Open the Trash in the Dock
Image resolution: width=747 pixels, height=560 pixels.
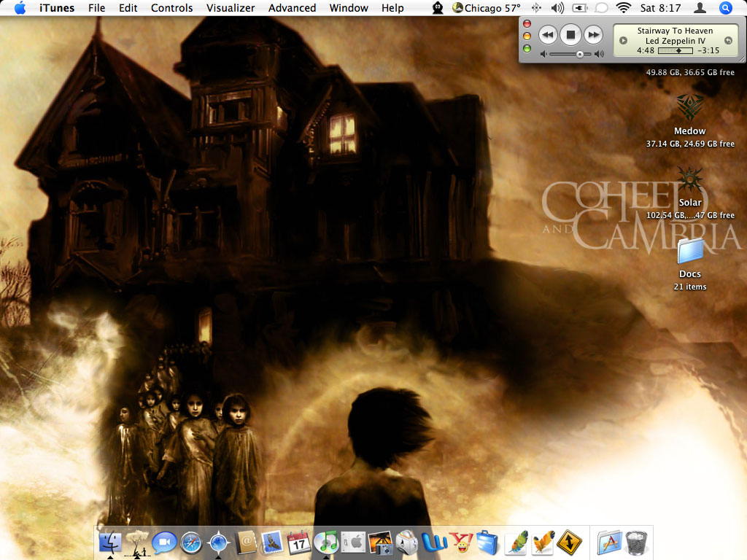pos(637,542)
